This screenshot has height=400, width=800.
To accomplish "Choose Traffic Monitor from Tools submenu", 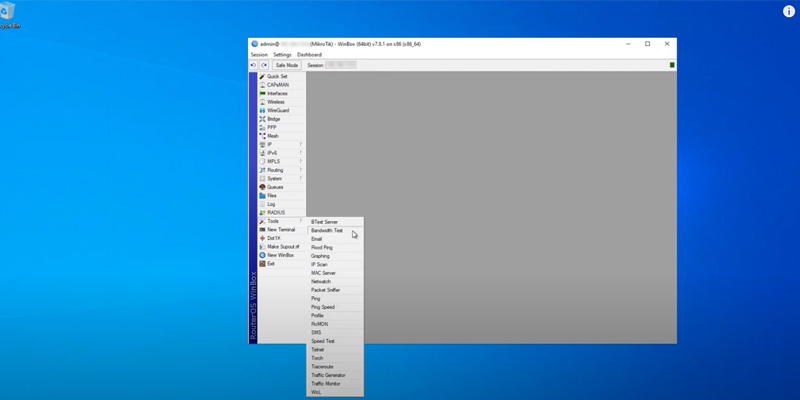I will click(335, 384).
